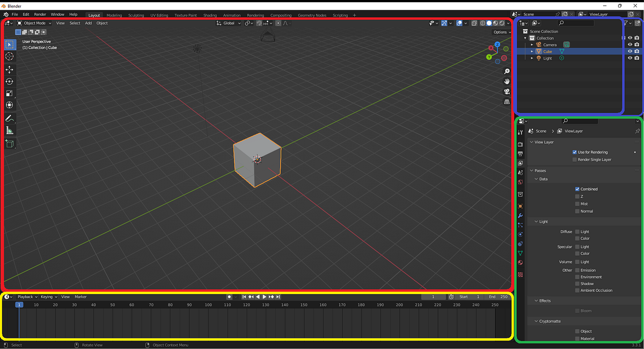The image size is (644, 349).
Task: Switch viewport to Rendered shading
Action: click(x=501, y=23)
